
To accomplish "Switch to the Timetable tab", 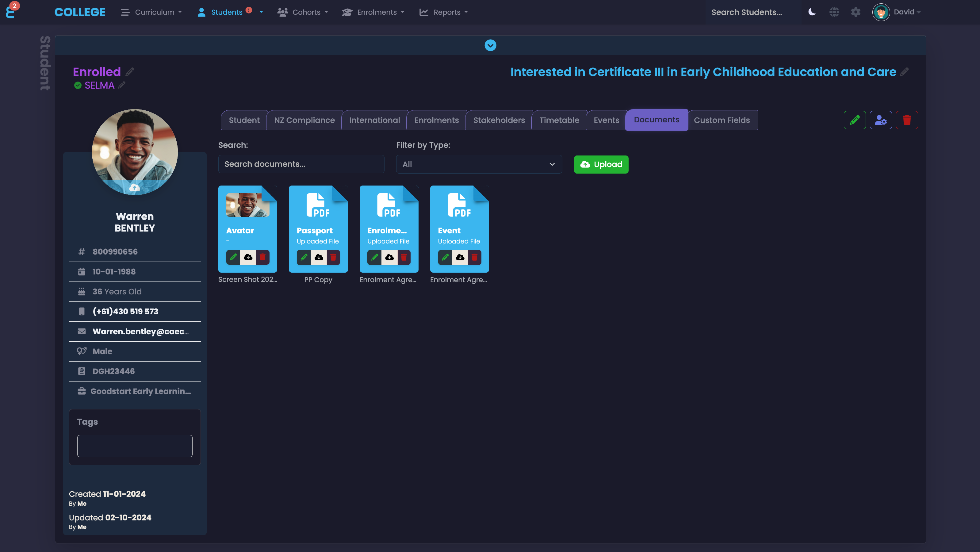I will pyautogui.click(x=559, y=120).
